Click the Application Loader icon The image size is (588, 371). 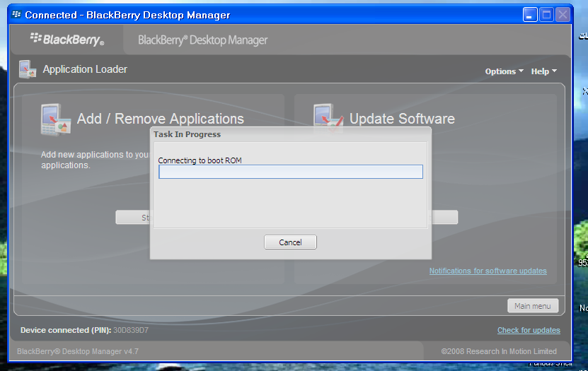[28, 69]
